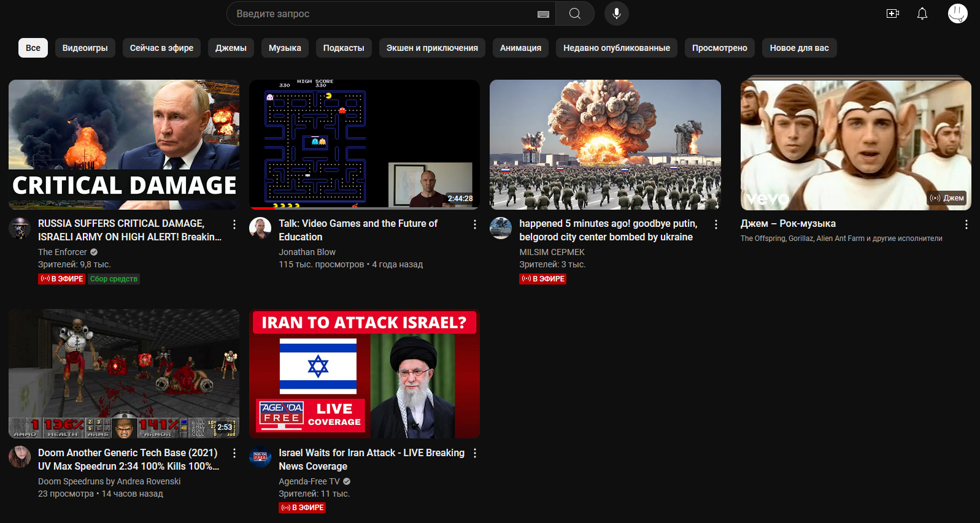Open title Talk: Video Games and the Future of Education
Screen dimensions: 980x523
(x=358, y=230)
